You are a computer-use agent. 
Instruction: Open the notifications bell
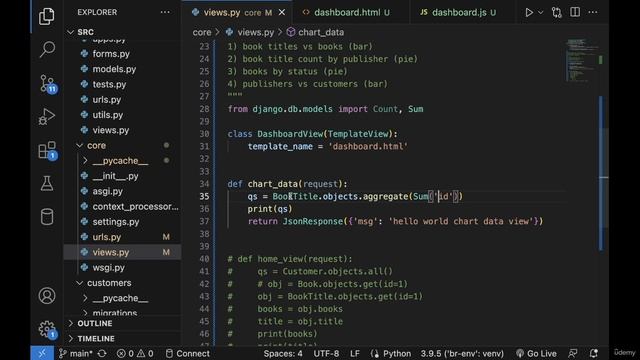click(593, 353)
